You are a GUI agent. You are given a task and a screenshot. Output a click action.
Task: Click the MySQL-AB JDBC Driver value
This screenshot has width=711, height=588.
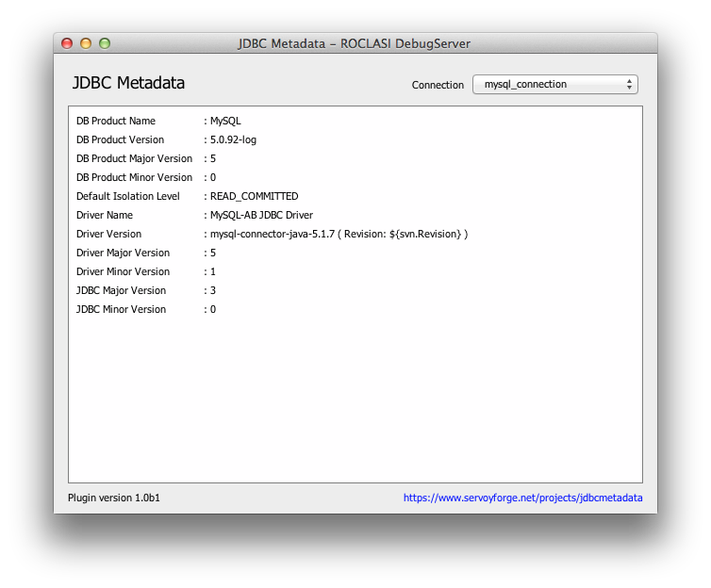(x=261, y=215)
